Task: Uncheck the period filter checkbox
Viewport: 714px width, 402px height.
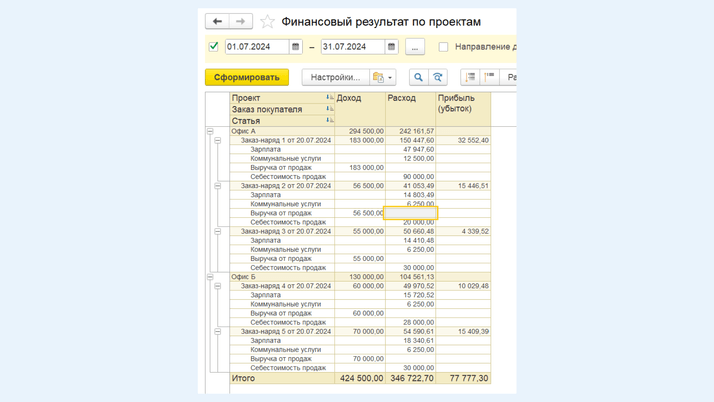Action: 214,46
